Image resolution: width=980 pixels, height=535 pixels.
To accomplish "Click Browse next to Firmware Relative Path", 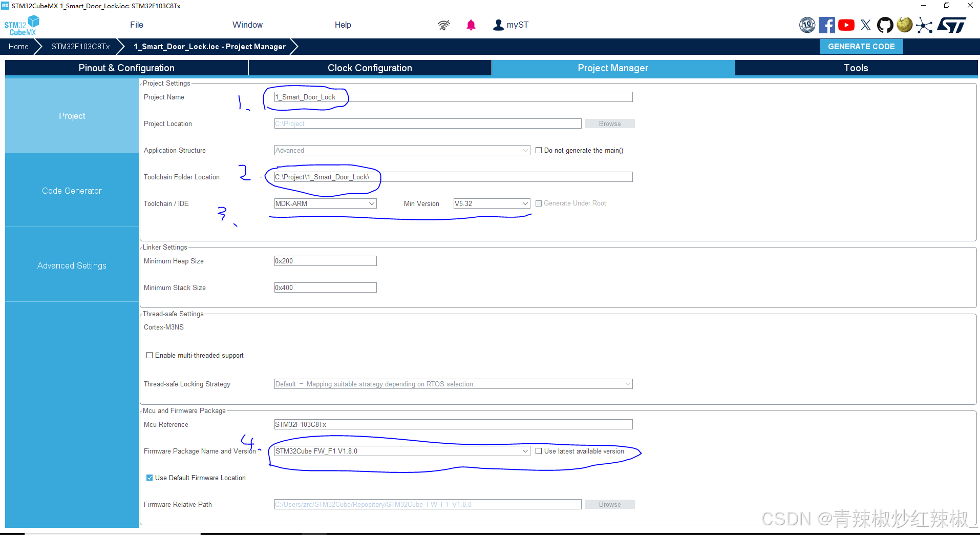I will [610, 504].
